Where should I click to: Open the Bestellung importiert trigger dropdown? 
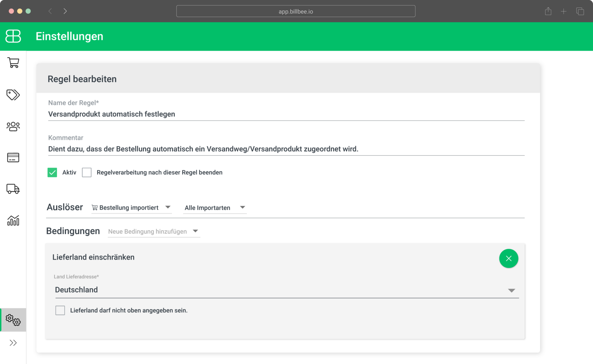coord(131,208)
